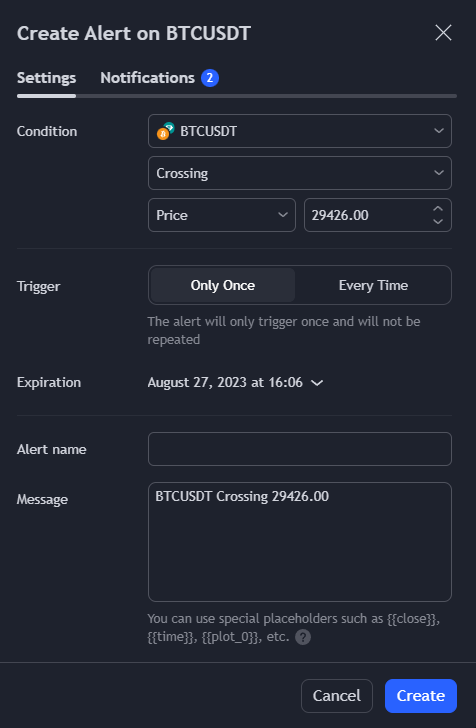
Task: Click the Cancel button
Action: (337, 696)
